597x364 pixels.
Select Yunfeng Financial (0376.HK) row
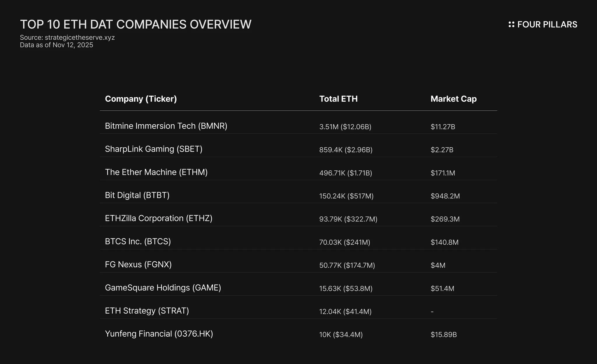(159, 334)
